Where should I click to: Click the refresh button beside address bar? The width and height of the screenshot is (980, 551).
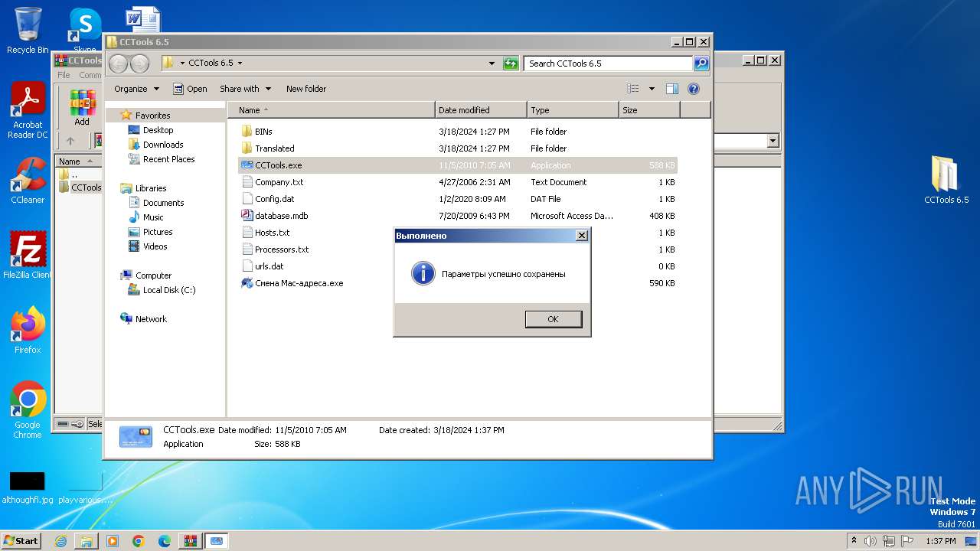click(511, 64)
